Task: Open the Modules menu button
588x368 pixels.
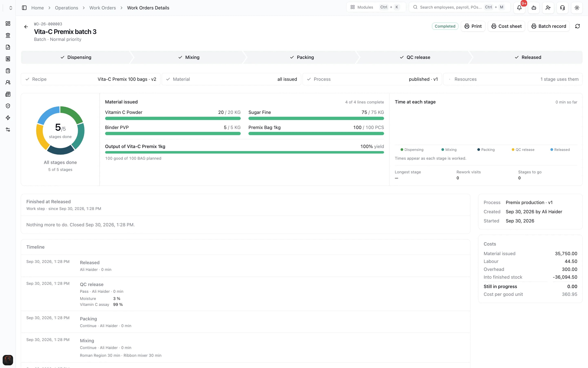Action: tap(376, 7)
